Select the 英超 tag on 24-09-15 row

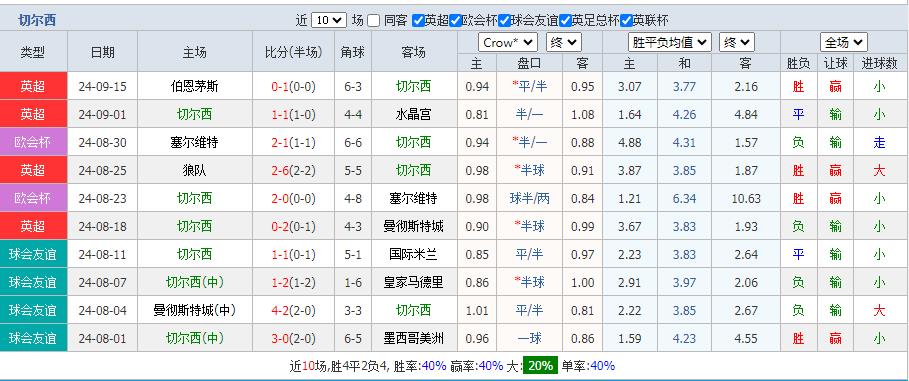click(33, 87)
